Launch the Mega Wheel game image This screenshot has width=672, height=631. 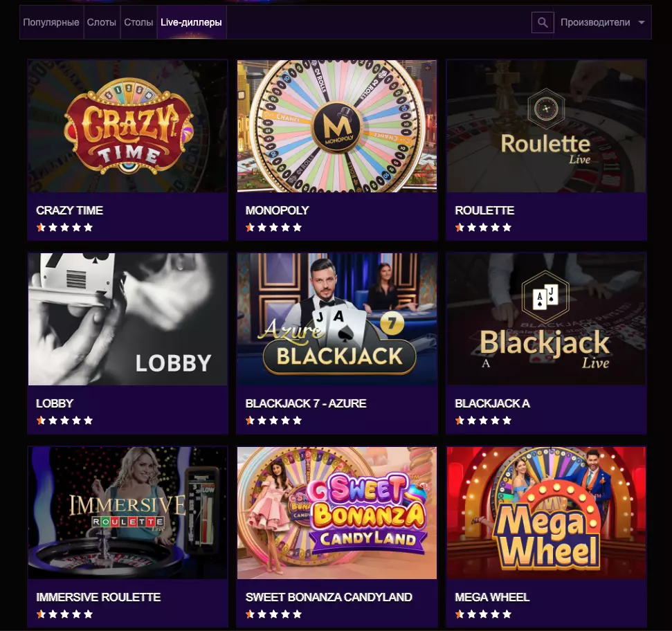point(546,512)
